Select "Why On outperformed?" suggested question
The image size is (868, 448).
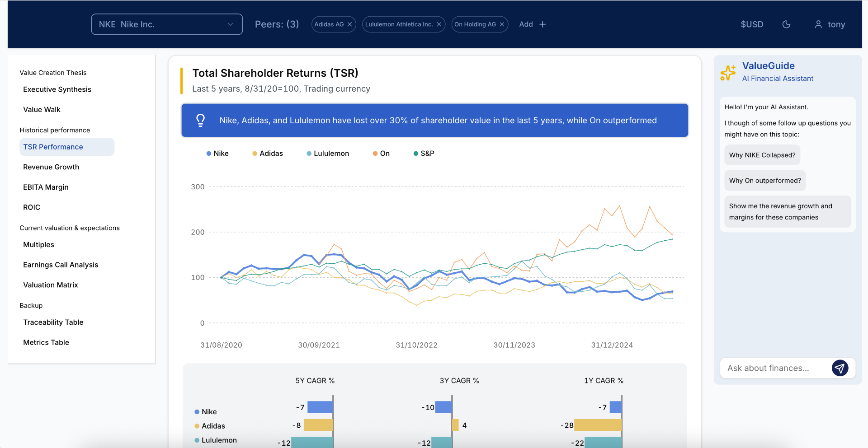764,181
